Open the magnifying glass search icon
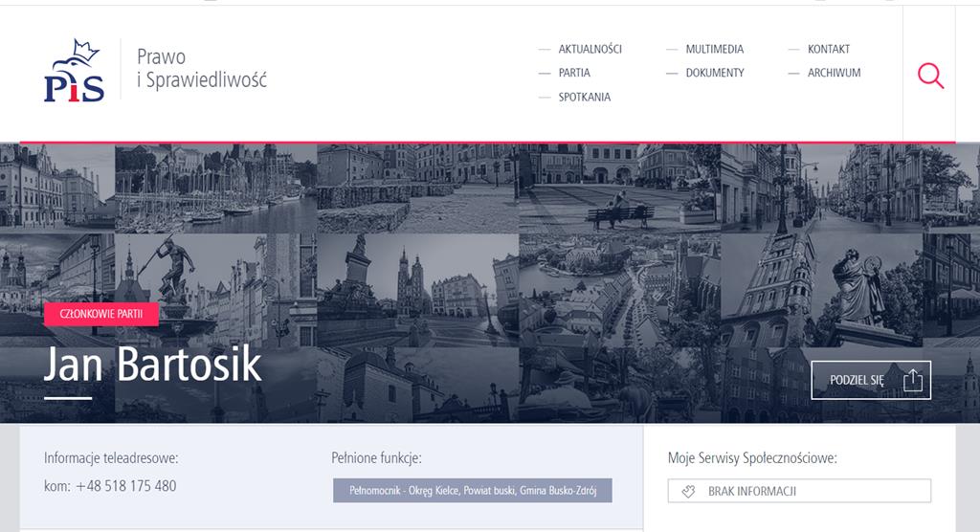The width and height of the screenshot is (980, 532). [930, 76]
